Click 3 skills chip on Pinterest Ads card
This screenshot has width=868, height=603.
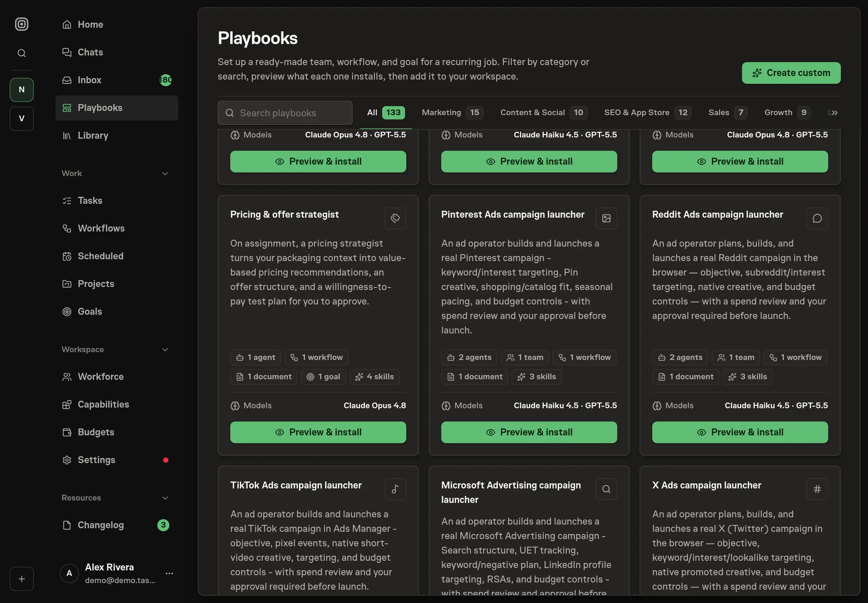[536, 377]
